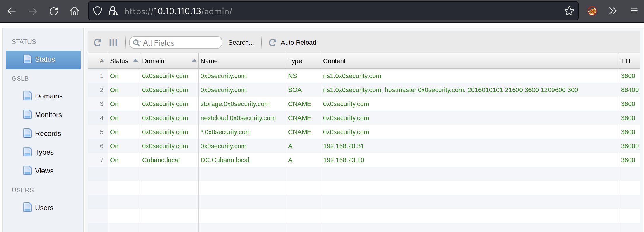Toggle Auto Reload in the toolbar
The width and height of the screenshot is (644, 232).
pyautogui.click(x=293, y=43)
